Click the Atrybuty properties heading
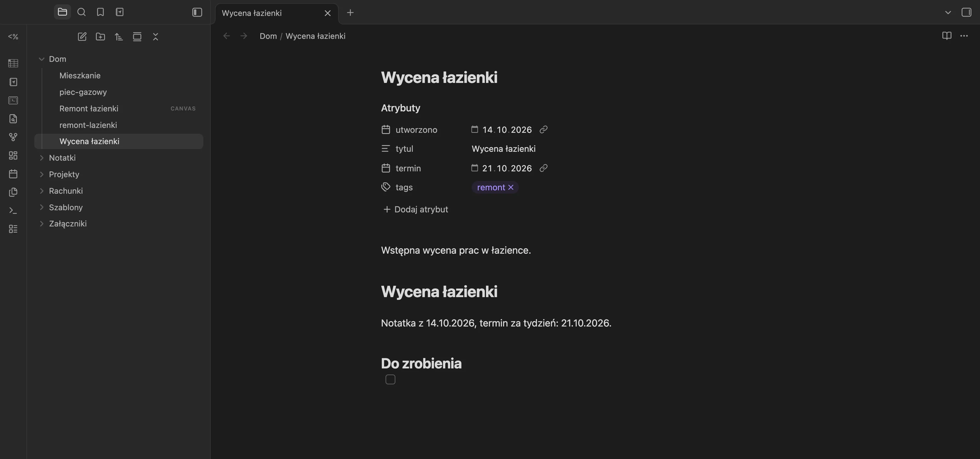The height and width of the screenshot is (459, 980). [x=401, y=108]
